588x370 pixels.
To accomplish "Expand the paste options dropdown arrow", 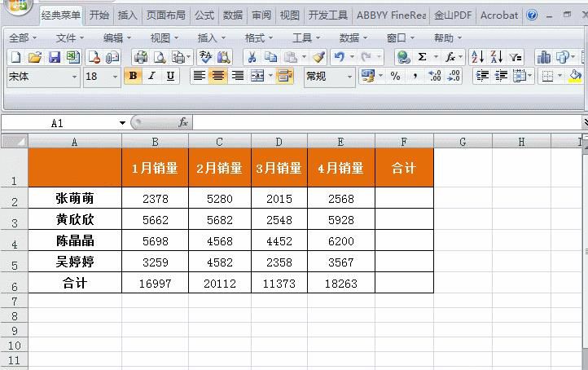I will [304, 57].
